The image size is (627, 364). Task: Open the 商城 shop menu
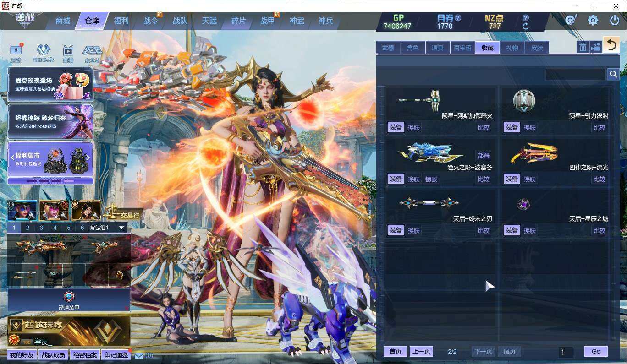pos(63,21)
